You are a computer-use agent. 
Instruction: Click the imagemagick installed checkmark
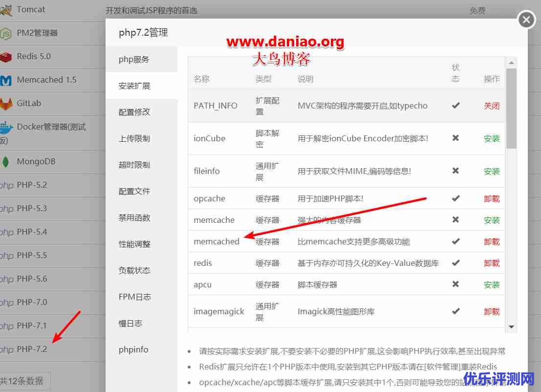coord(455,311)
